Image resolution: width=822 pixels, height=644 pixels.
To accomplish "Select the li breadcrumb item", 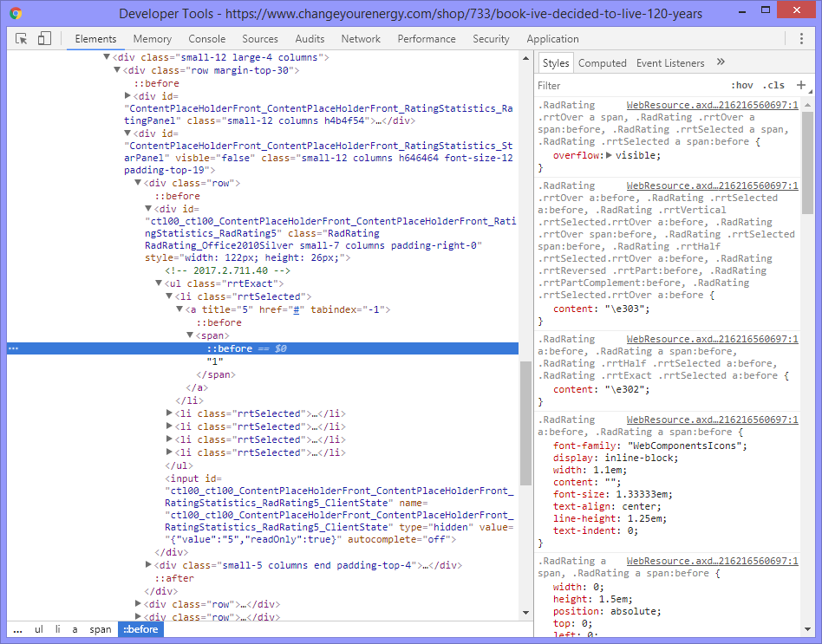I will click(58, 629).
